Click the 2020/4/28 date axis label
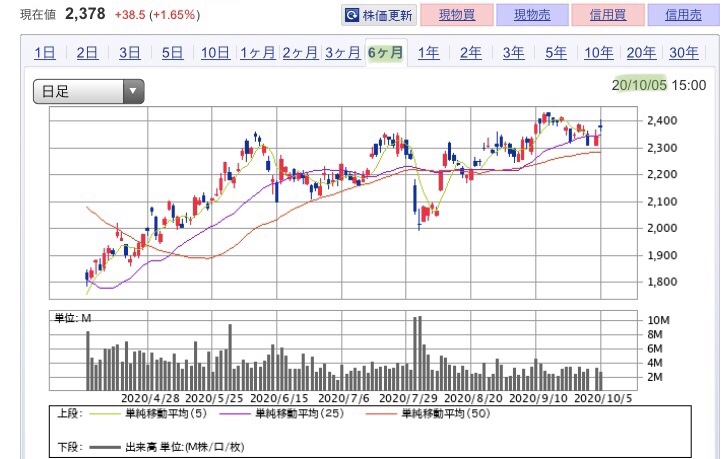 pyautogui.click(x=150, y=398)
